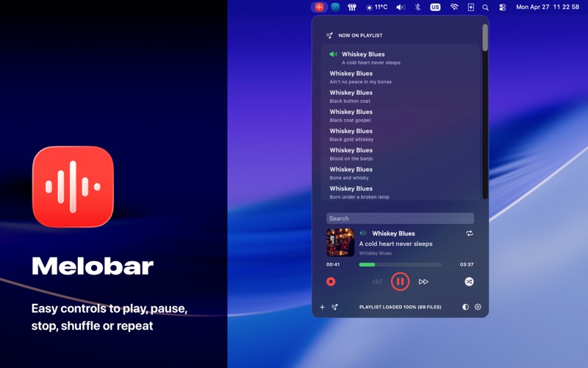Screen dimensions: 588x368
Task: Click the Now On Playlist header icon
Action: tap(329, 35)
